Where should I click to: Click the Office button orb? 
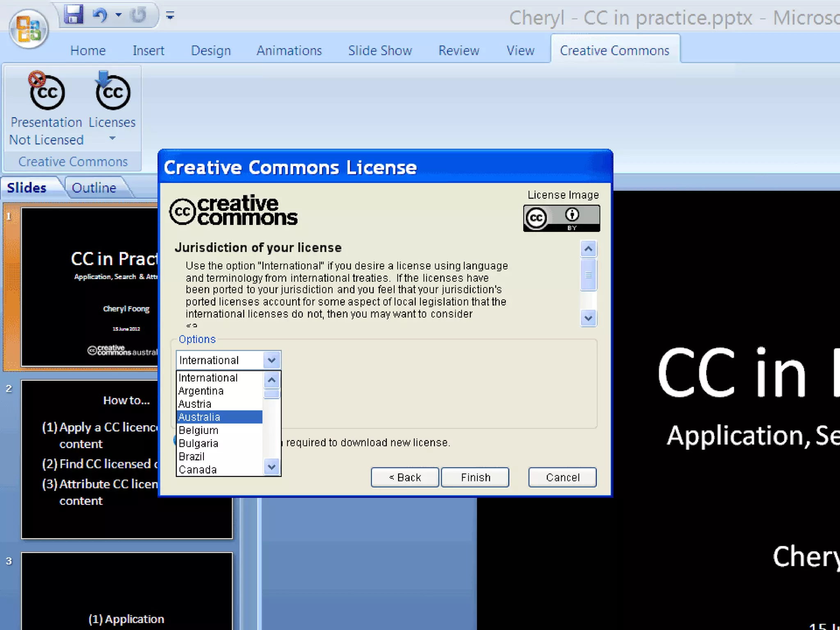coord(29,29)
